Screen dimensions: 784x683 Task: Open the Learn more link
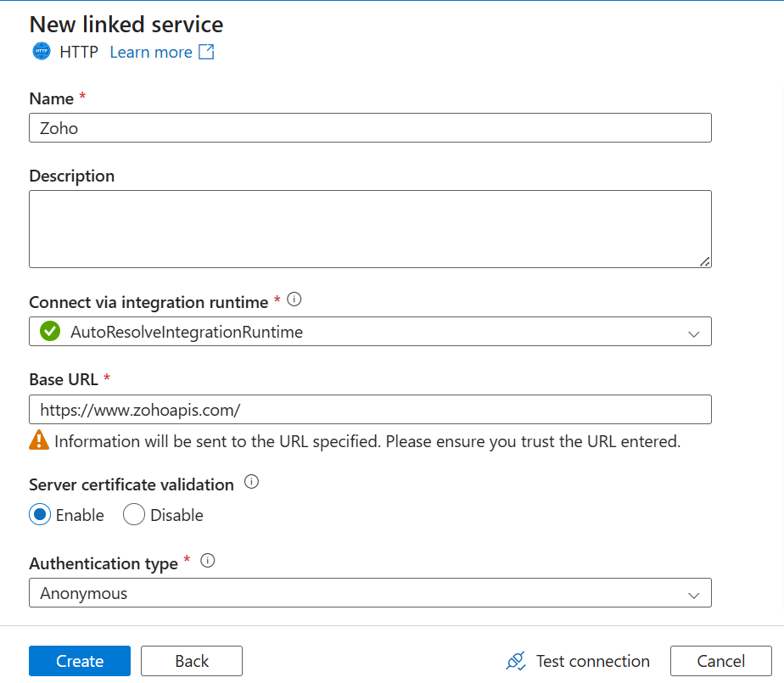pos(151,52)
